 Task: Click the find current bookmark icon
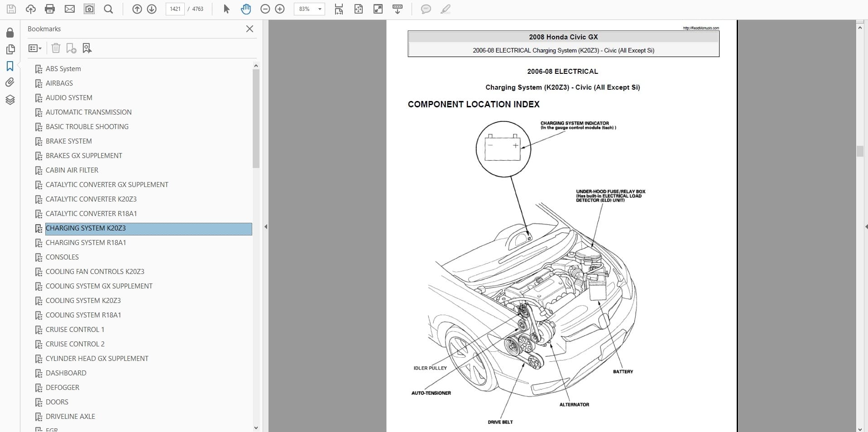pyautogui.click(x=87, y=48)
